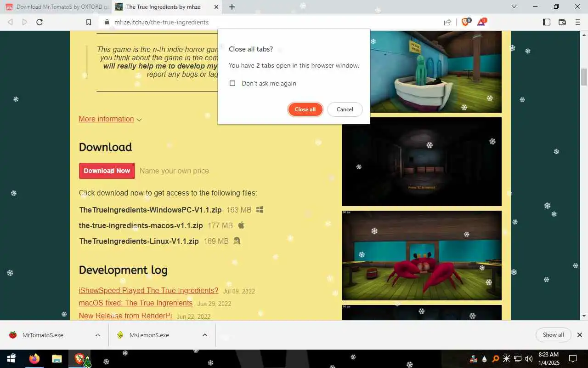Click the Linux penguin icon beside Linux zip
The width and height of the screenshot is (588, 368).
pyautogui.click(x=237, y=241)
